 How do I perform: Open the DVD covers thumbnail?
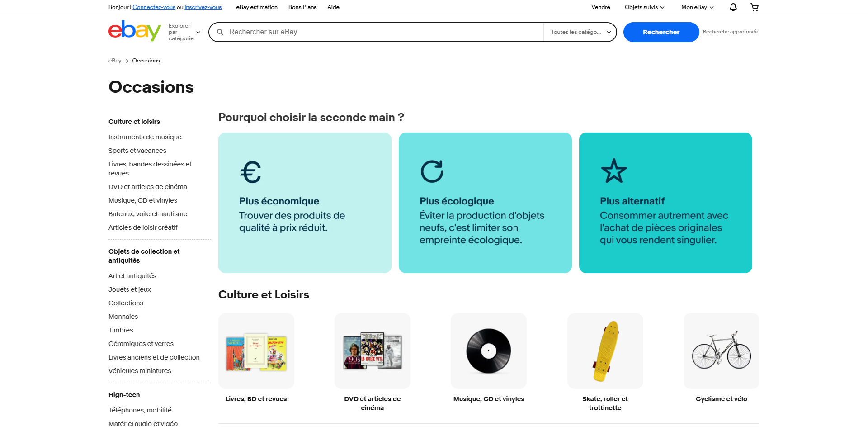click(x=373, y=351)
